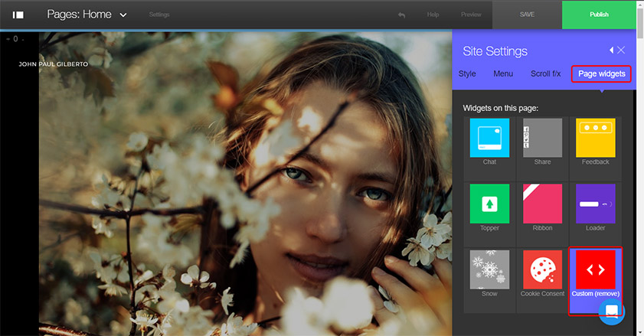Toggle the sidebar panel icon at top-left

(x=18, y=15)
